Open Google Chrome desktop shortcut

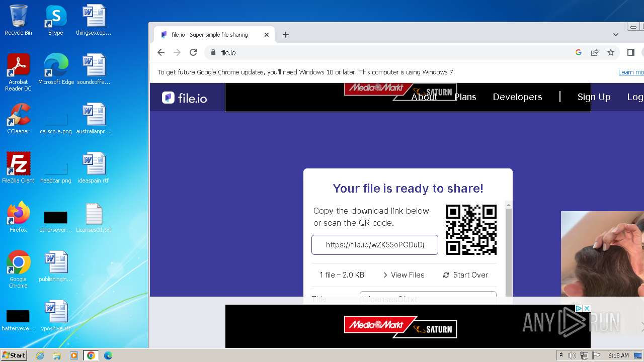point(18,269)
